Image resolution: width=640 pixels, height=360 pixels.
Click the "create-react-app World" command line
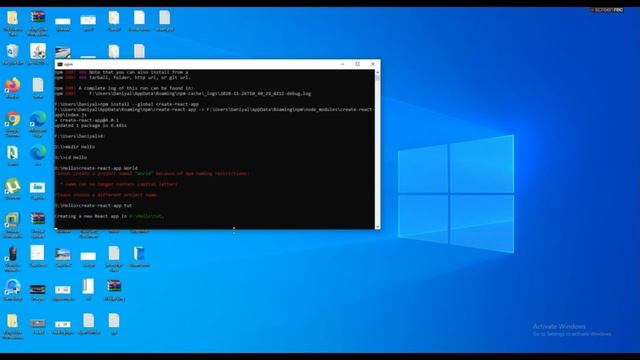point(96,168)
